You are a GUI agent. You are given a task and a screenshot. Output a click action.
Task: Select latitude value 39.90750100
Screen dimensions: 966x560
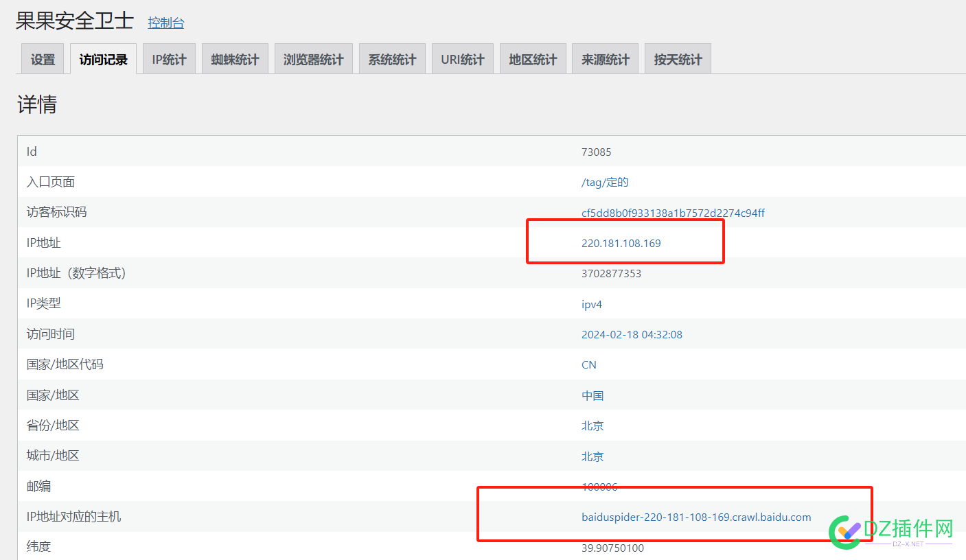612,548
